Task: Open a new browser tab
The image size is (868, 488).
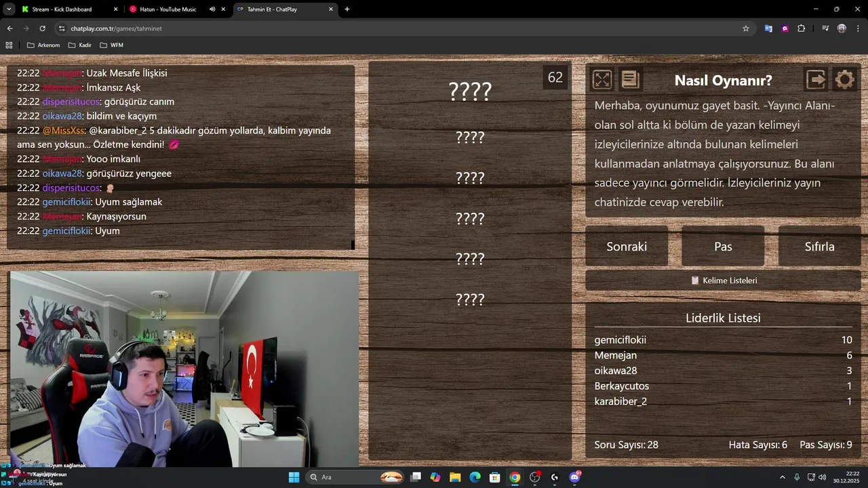Action: tap(347, 9)
